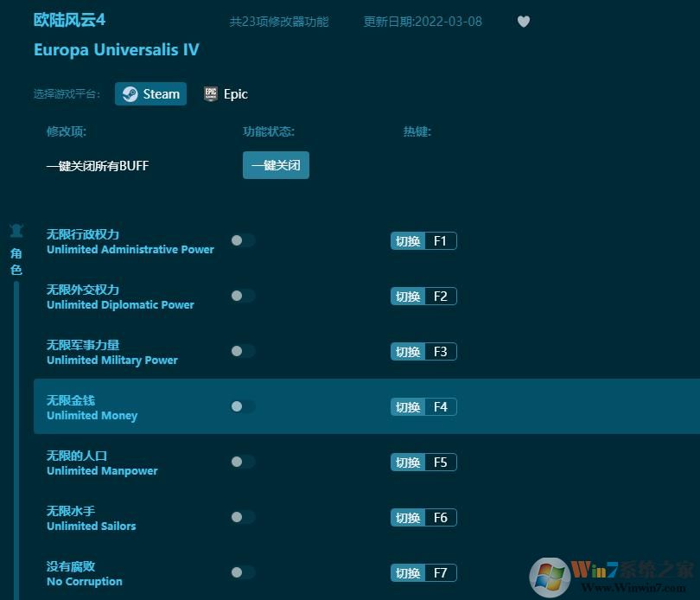Click 切换 button for F7 hotkey

pyautogui.click(x=408, y=573)
